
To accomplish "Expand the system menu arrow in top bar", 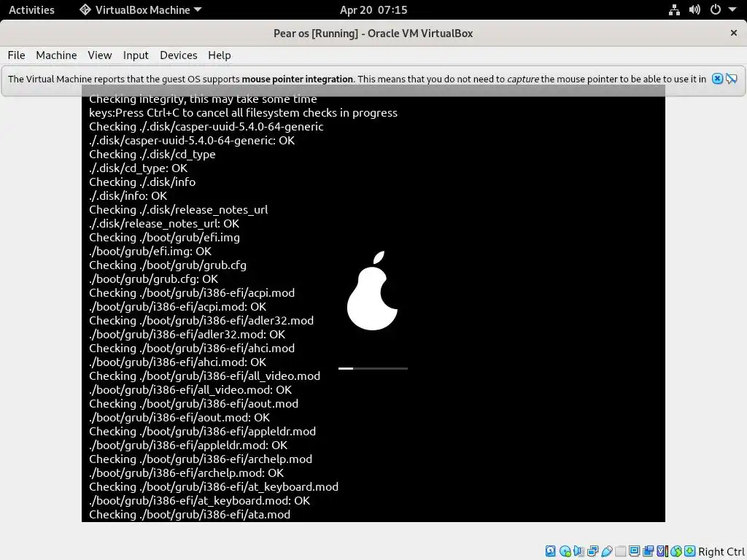I will point(732,9).
